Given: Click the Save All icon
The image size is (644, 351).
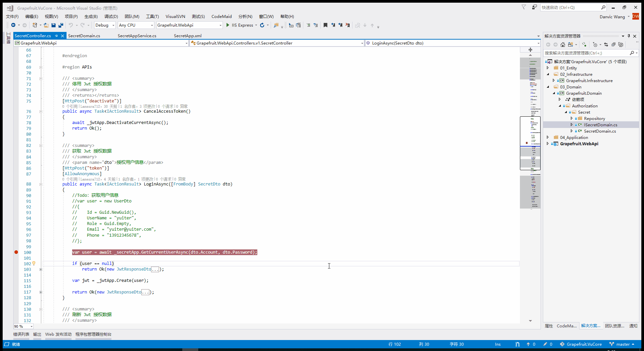Looking at the screenshot, I should coord(61,25).
